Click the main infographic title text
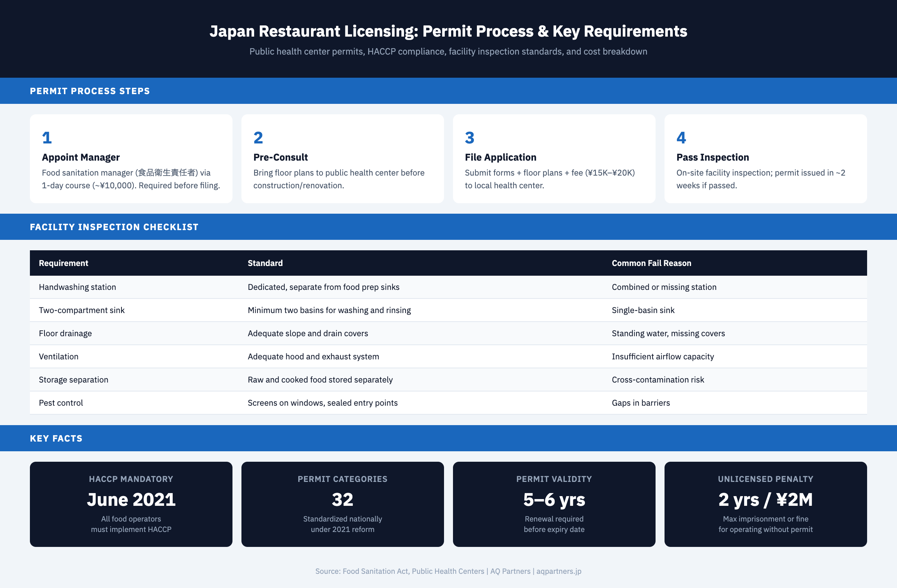The image size is (897, 588). tap(449, 31)
